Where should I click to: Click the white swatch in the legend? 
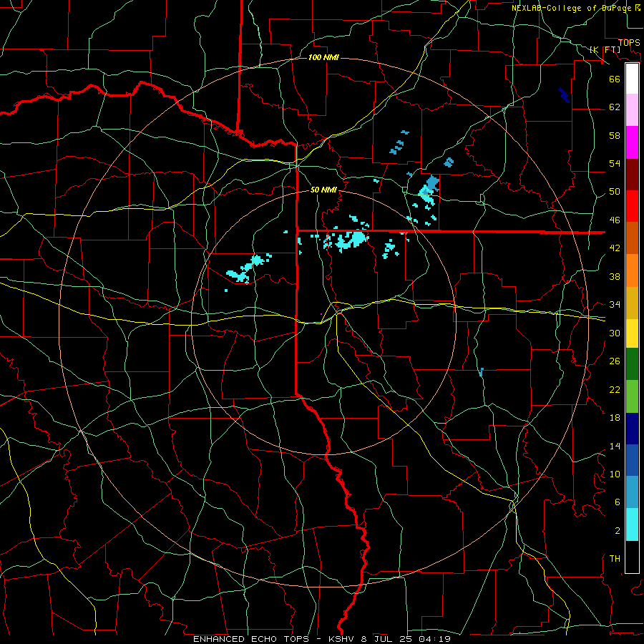click(x=632, y=79)
